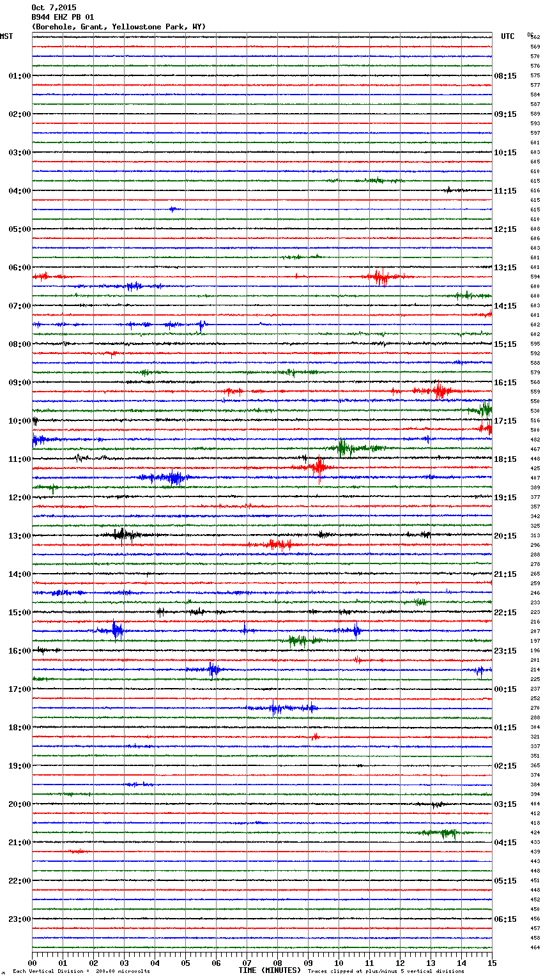
Task: Select the 09:15 UTC row label
Action: 505,114
